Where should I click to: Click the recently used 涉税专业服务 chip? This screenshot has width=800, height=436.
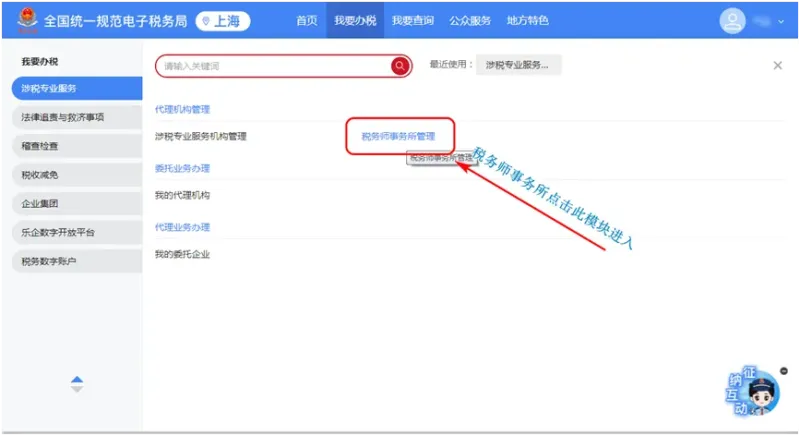click(518, 65)
